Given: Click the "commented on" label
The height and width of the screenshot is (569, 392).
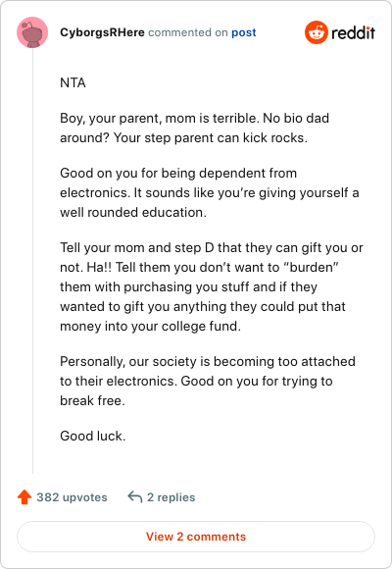Looking at the screenshot, I should (x=188, y=32).
